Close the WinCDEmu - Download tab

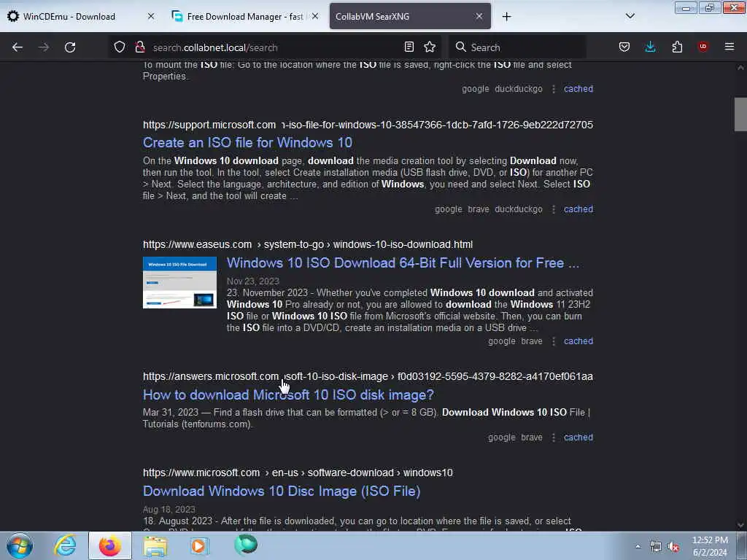(150, 16)
